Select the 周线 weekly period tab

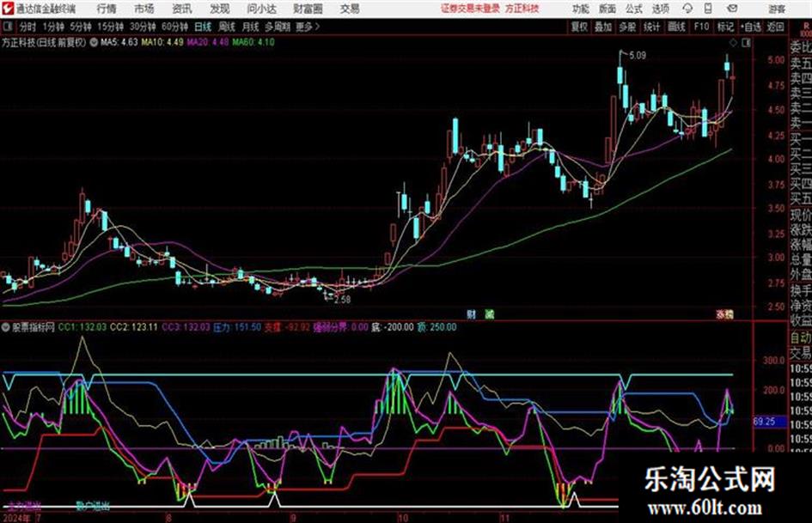coord(227,27)
